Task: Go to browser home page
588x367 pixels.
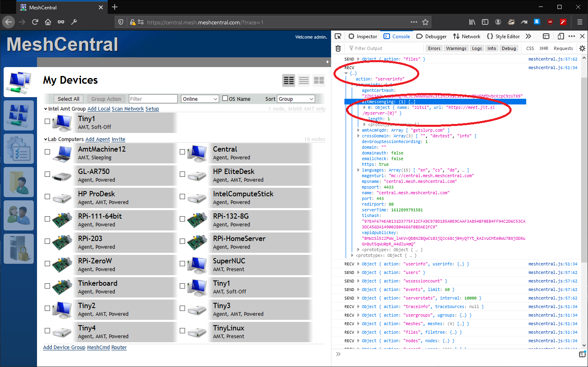Action: pos(48,22)
